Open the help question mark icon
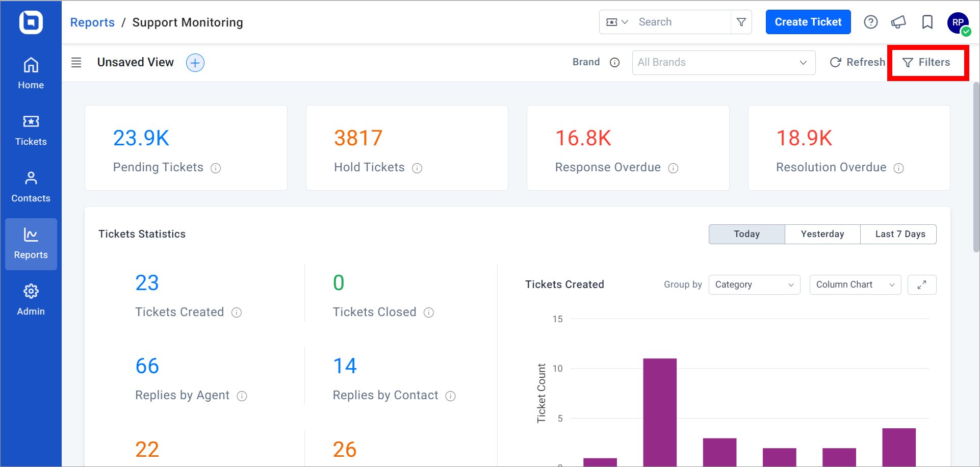This screenshot has height=467, width=980. 871,22
